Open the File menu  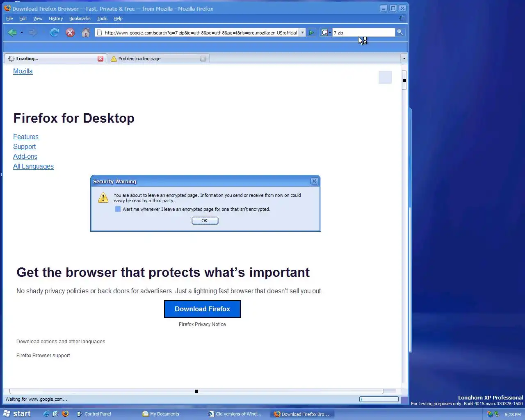[9, 18]
